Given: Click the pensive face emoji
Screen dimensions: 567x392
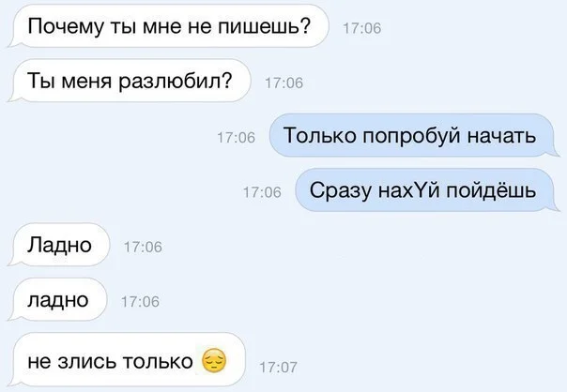Looking at the screenshot, I should [214, 360].
